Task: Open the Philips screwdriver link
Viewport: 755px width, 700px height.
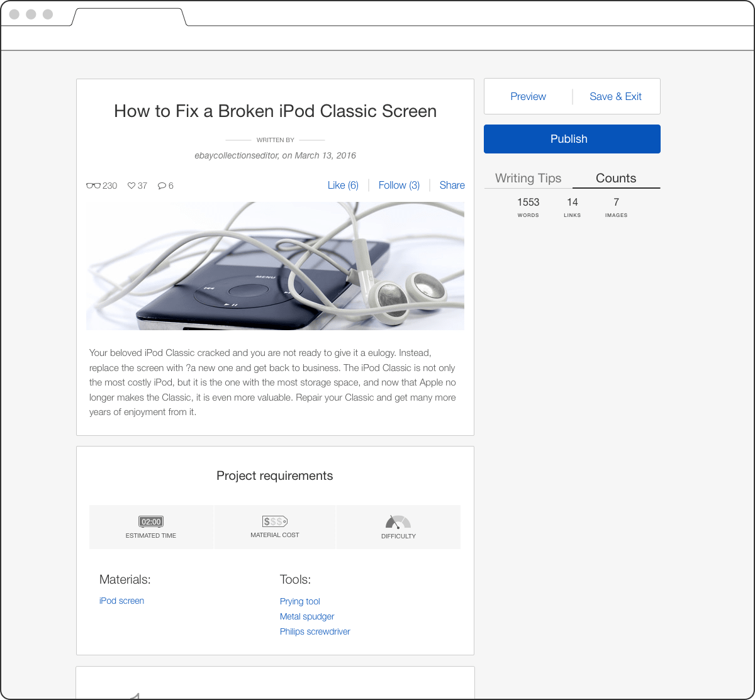Action: tap(315, 631)
